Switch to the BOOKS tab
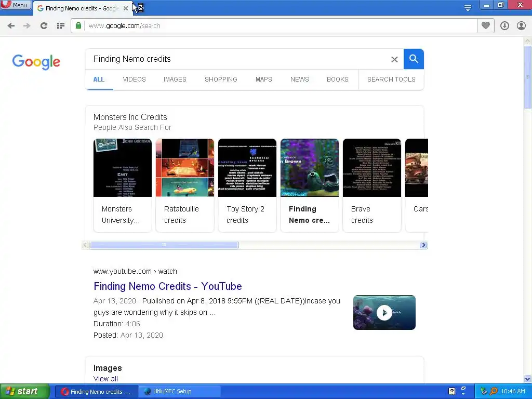This screenshot has width=532, height=399. click(338, 79)
